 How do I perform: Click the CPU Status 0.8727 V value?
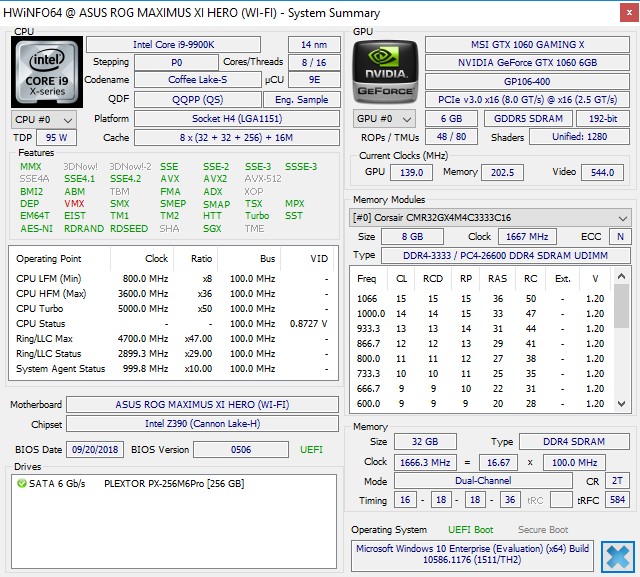tap(308, 324)
